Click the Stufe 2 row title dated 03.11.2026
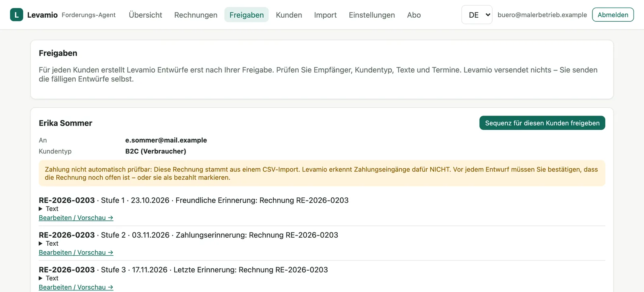Viewport: 644px width, 292px height. [x=188, y=235]
